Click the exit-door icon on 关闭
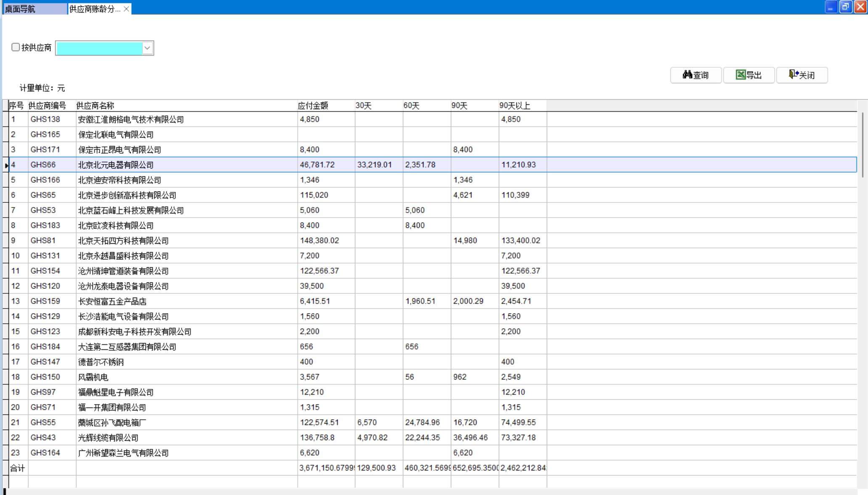Screen dimensions: 868x495 793,75
